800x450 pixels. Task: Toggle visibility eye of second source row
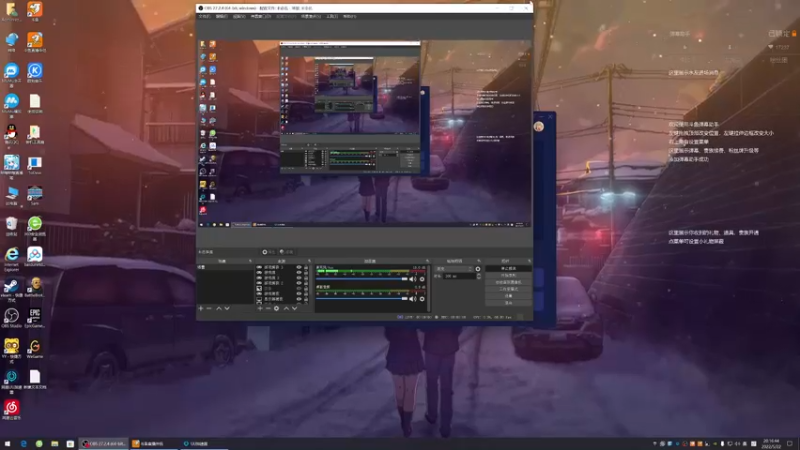click(x=299, y=272)
